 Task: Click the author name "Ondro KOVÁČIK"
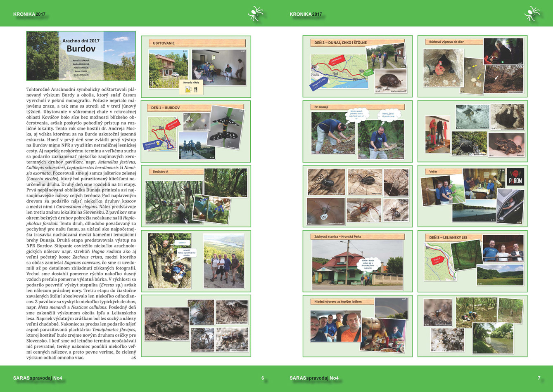coord(81,75)
